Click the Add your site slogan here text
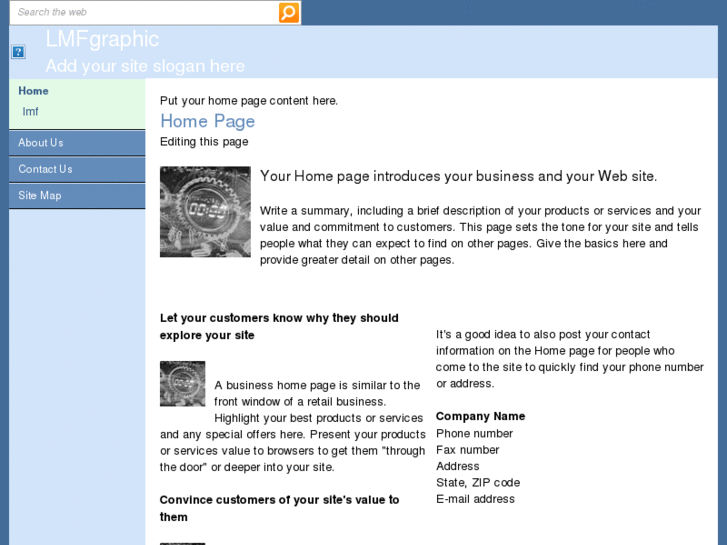The width and height of the screenshot is (727, 545). [x=145, y=66]
